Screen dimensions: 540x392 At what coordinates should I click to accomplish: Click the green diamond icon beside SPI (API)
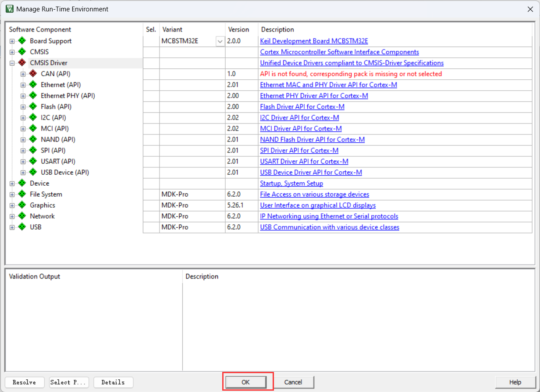[x=33, y=150]
